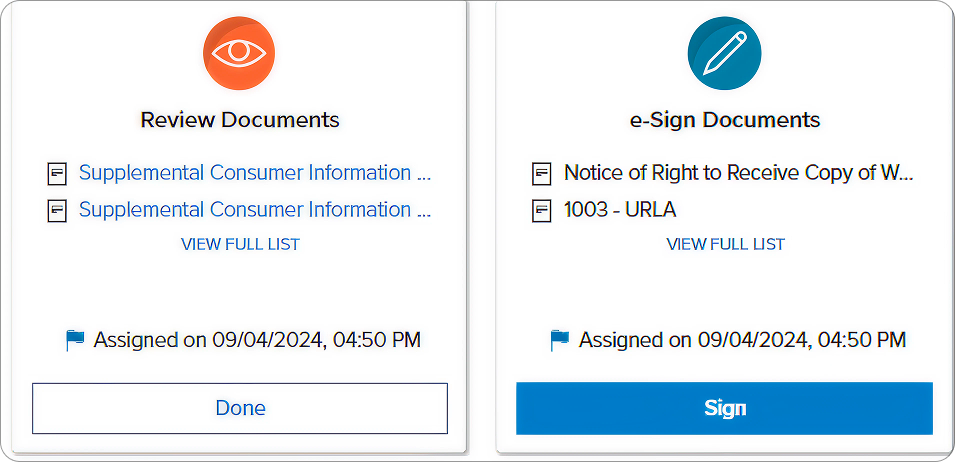Click flag icon in e-Sign Documents card
Screen dimensions: 955x462
tap(561, 341)
